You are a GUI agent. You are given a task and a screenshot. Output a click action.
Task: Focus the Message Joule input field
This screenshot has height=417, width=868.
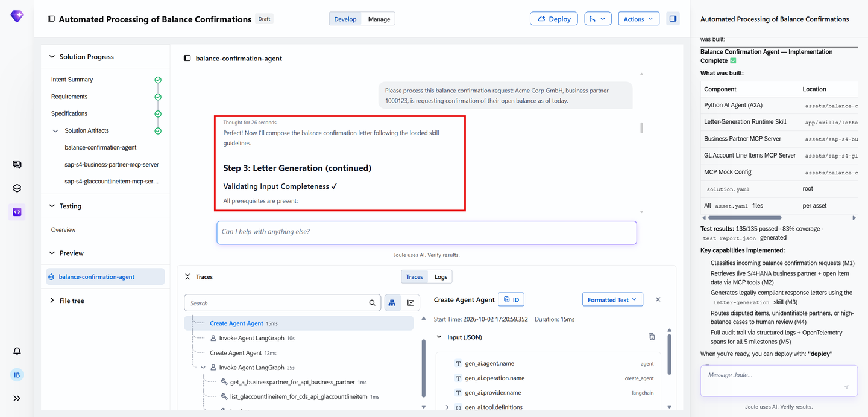779,381
